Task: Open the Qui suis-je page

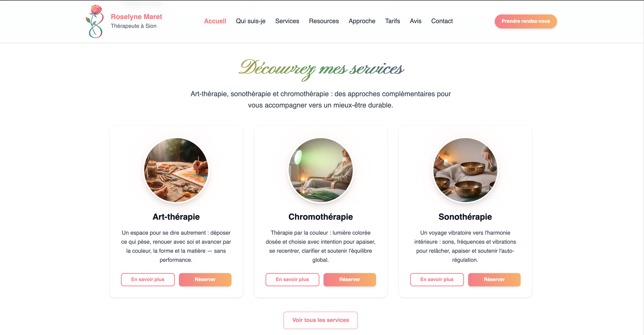Action: click(251, 21)
